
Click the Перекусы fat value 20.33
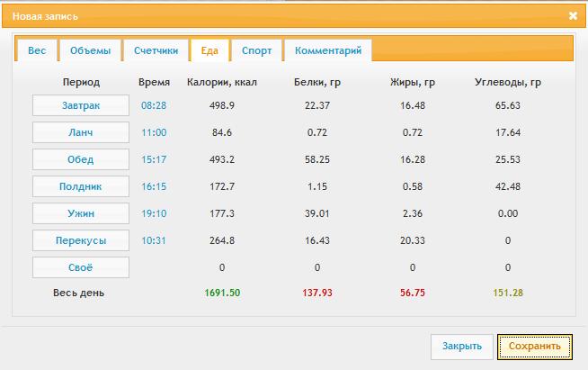413,240
